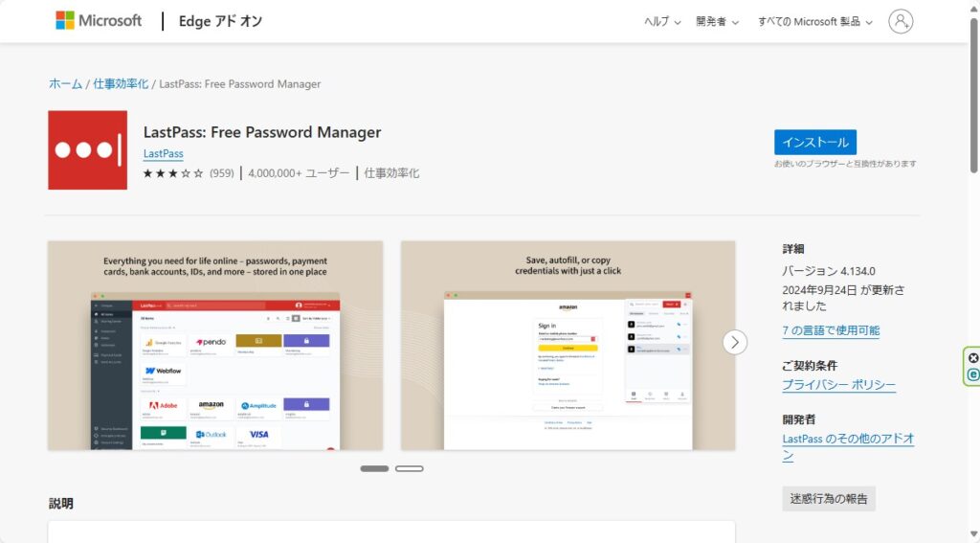Select the first carousel page indicator
Viewport: 980px width, 543px height.
(x=374, y=468)
